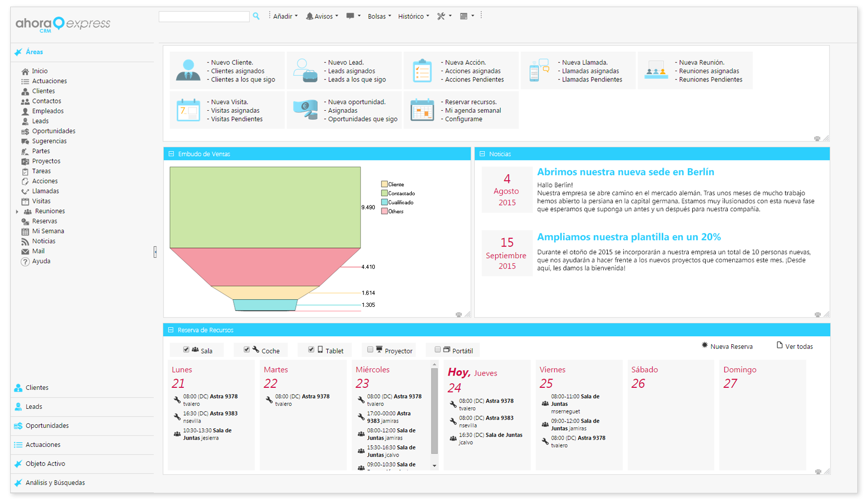Viewport: 868px width, 499px height.
Task: Uncheck the Tablet resource checkbox
Action: (311, 349)
